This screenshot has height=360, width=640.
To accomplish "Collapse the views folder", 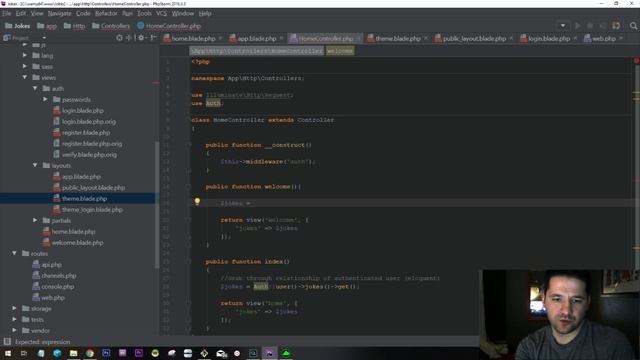I will coord(25,77).
